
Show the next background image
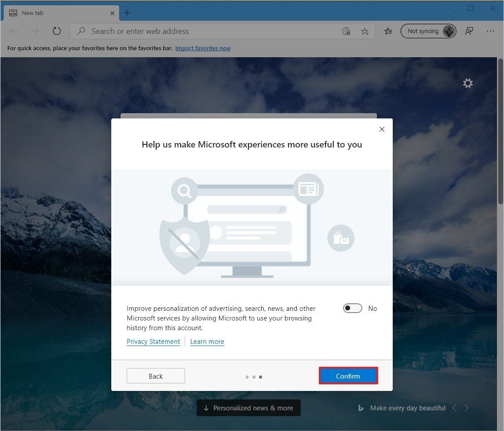pyautogui.click(x=467, y=408)
